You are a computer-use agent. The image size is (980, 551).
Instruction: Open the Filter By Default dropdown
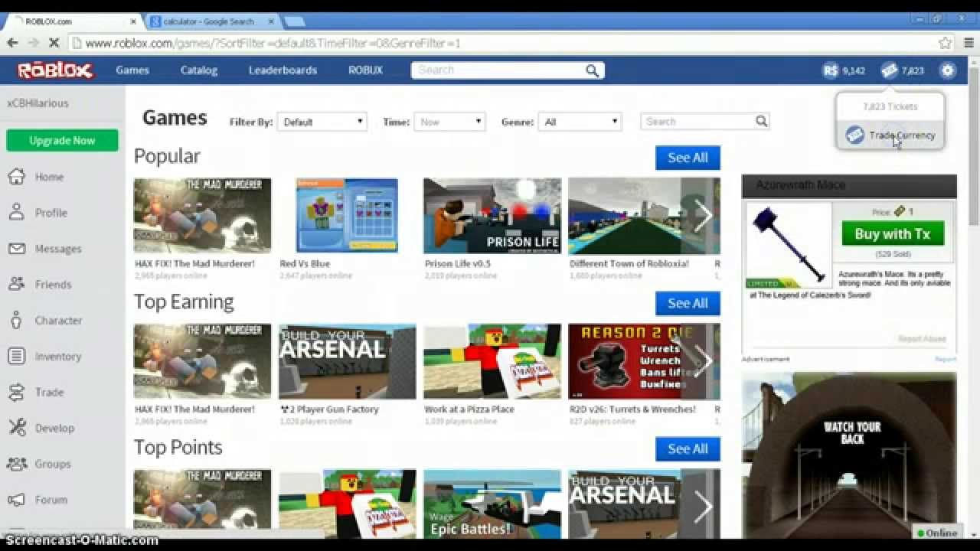(x=322, y=122)
